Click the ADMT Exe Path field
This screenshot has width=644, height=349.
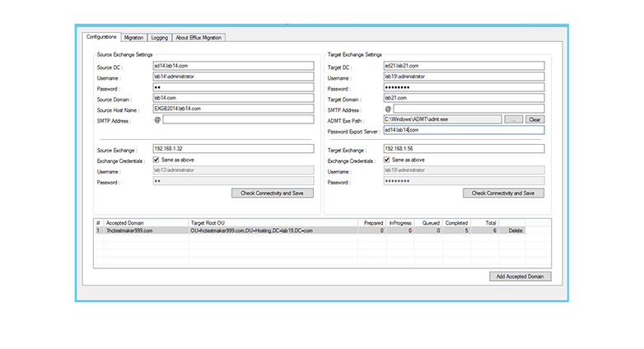tap(442, 119)
